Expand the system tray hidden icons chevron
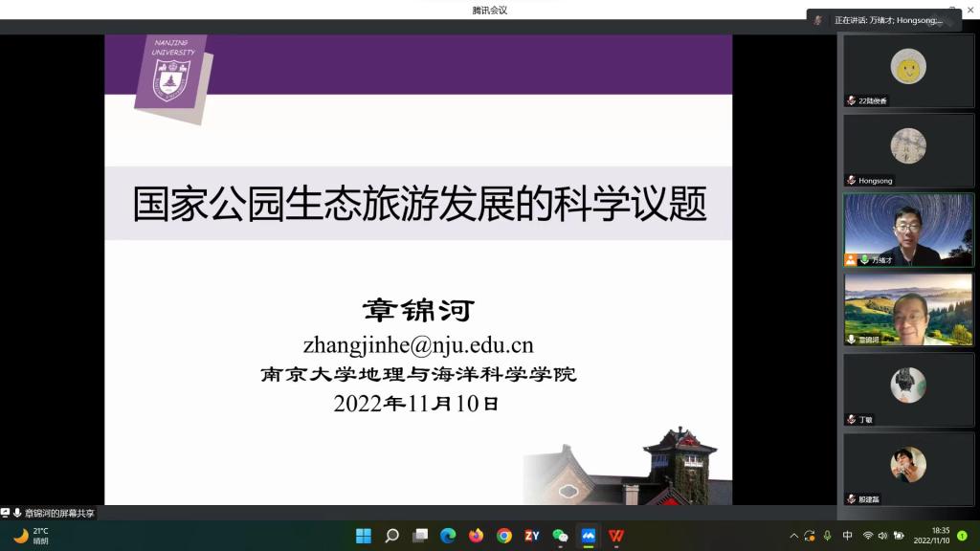 pyautogui.click(x=793, y=536)
